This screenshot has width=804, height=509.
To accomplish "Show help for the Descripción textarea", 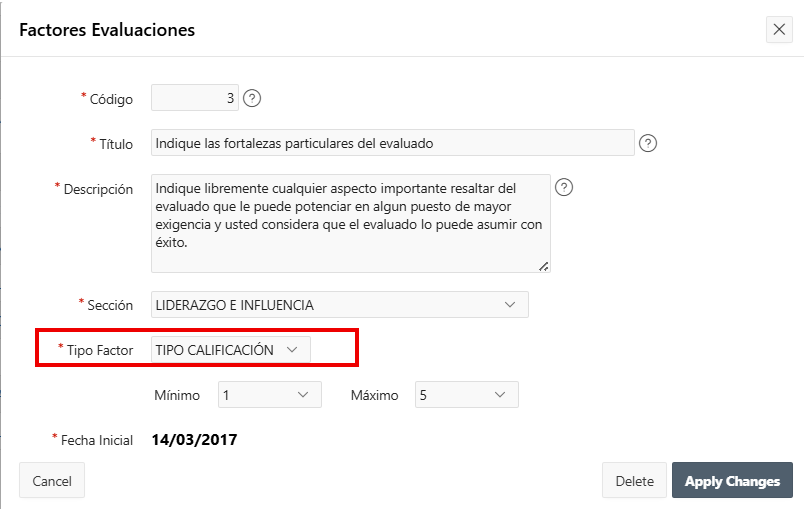I will pos(564,187).
